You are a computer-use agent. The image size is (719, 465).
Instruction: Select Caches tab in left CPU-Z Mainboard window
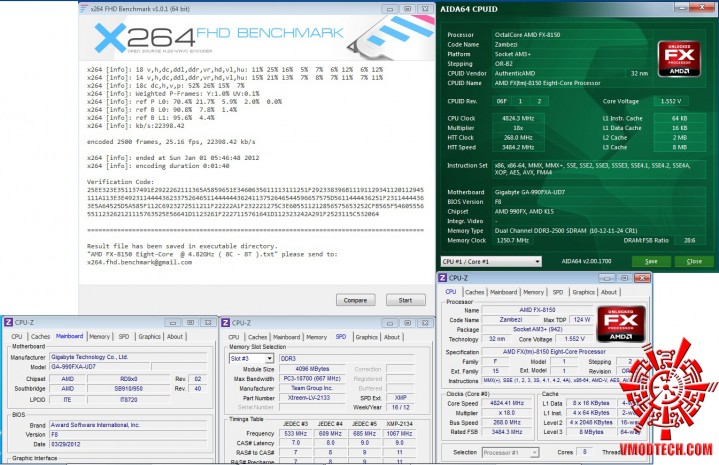pyautogui.click(x=40, y=337)
